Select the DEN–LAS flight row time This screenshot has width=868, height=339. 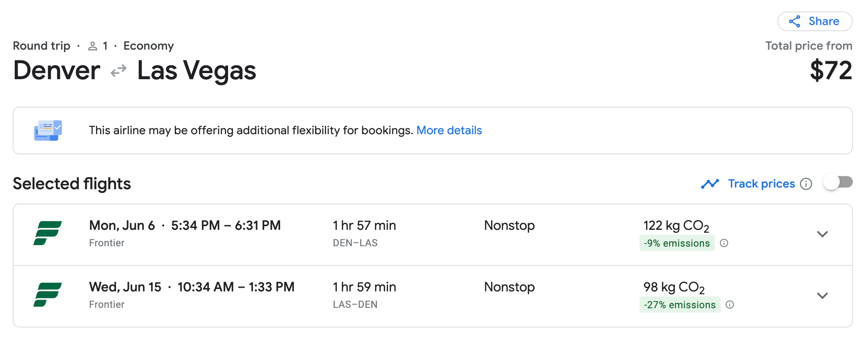226,226
